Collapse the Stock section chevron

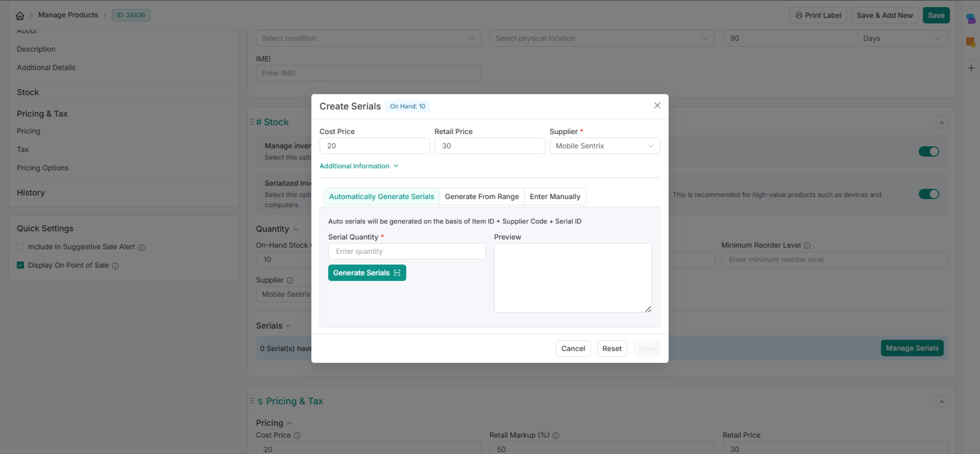[x=941, y=123]
